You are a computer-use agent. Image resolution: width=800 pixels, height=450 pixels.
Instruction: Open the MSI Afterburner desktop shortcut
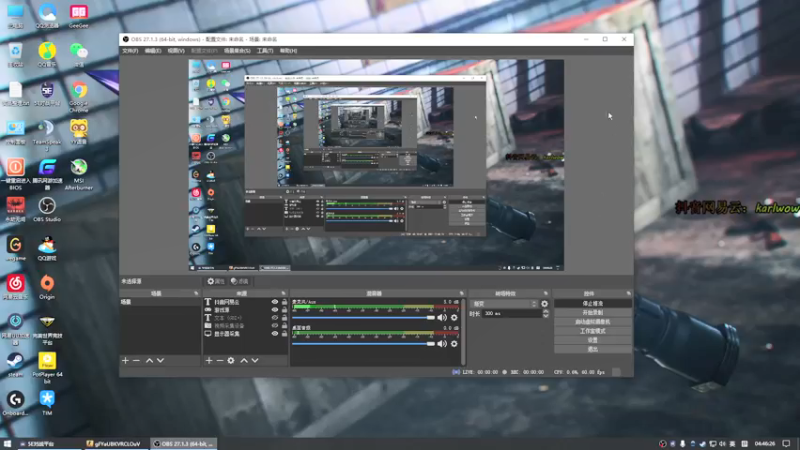coord(79,174)
